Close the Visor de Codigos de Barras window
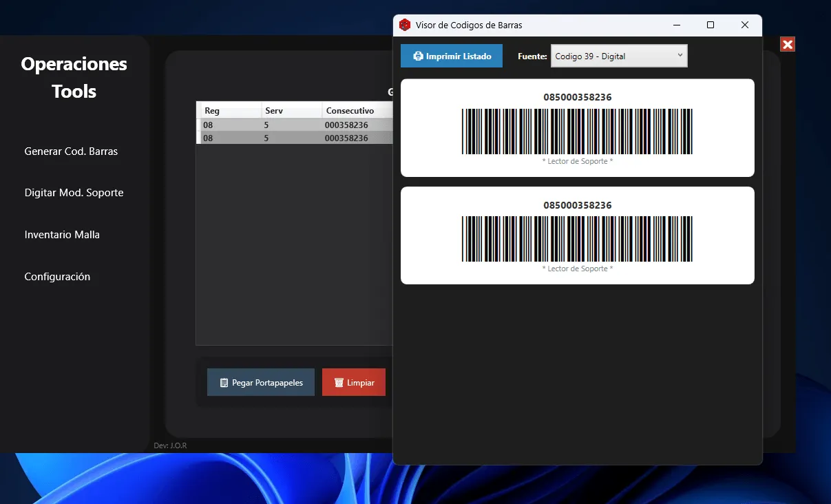 click(x=745, y=25)
